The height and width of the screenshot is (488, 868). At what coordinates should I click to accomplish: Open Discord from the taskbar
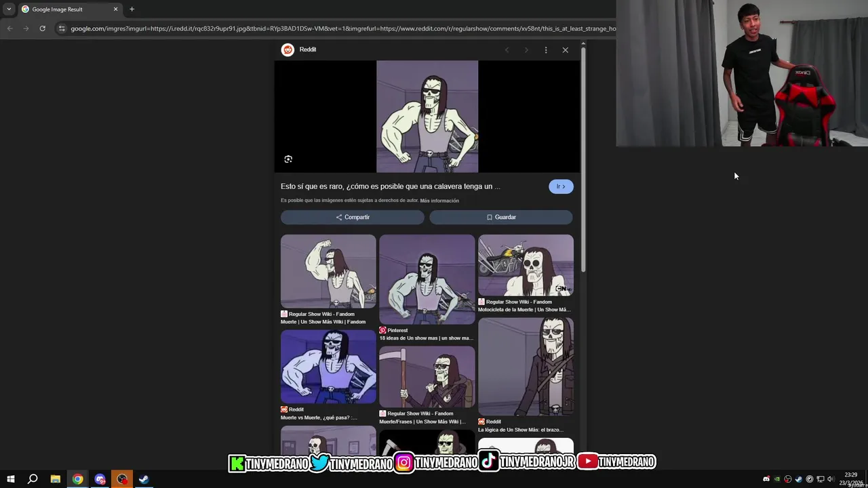point(100,479)
